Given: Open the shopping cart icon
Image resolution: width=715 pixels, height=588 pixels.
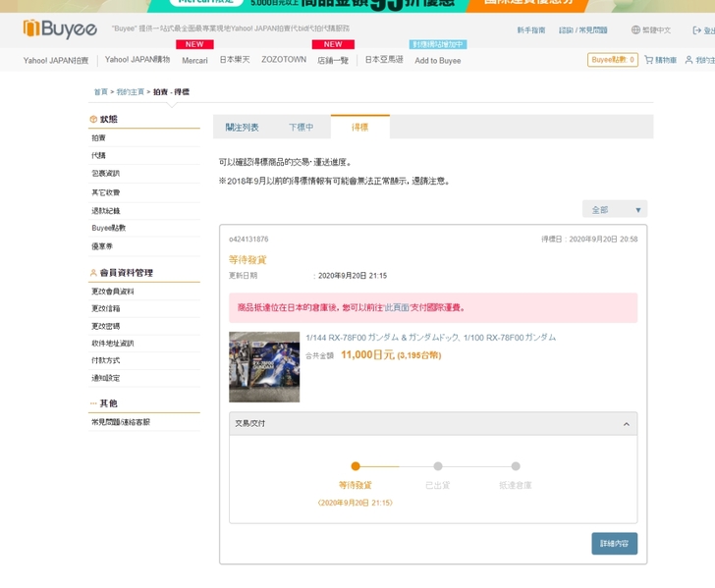Looking at the screenshot, I should pyautogui.click(x=649, y=60).
